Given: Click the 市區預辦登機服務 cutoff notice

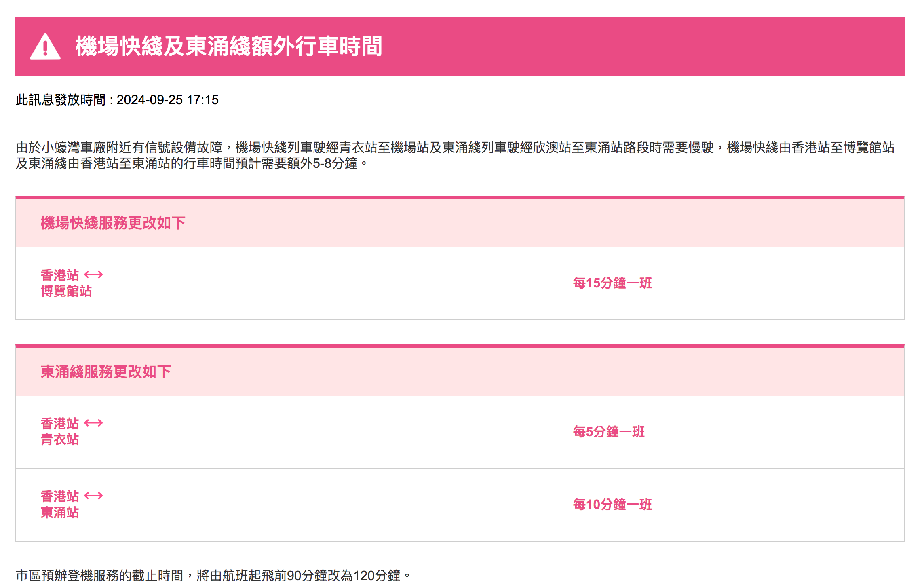Looking at the screenshot, I should coord(213,575).
